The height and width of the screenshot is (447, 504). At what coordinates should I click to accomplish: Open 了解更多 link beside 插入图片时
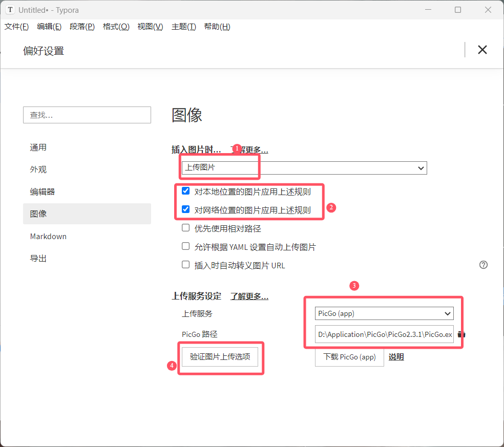point(249,150)
